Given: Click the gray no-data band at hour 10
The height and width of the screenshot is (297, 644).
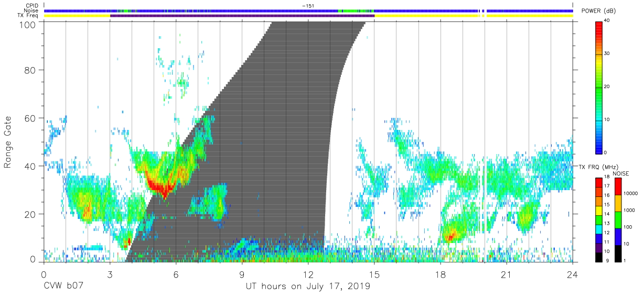Looking at the screenshot, I should (264, 141).
